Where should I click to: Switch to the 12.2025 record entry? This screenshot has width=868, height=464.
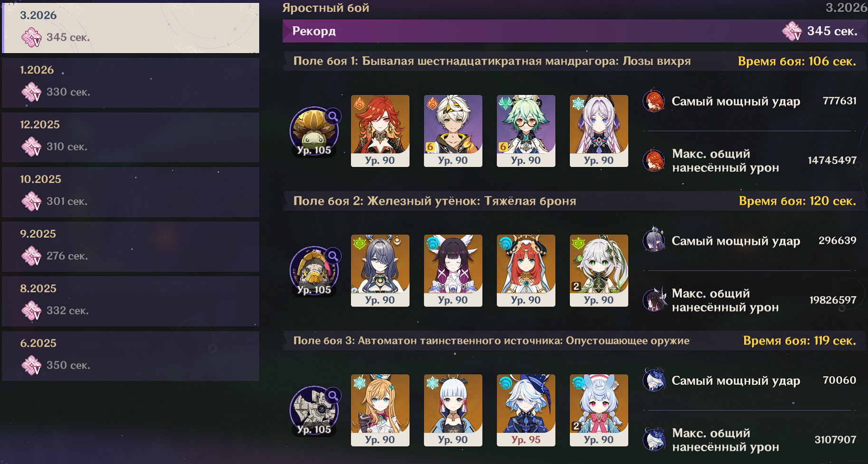pos(131,137)
